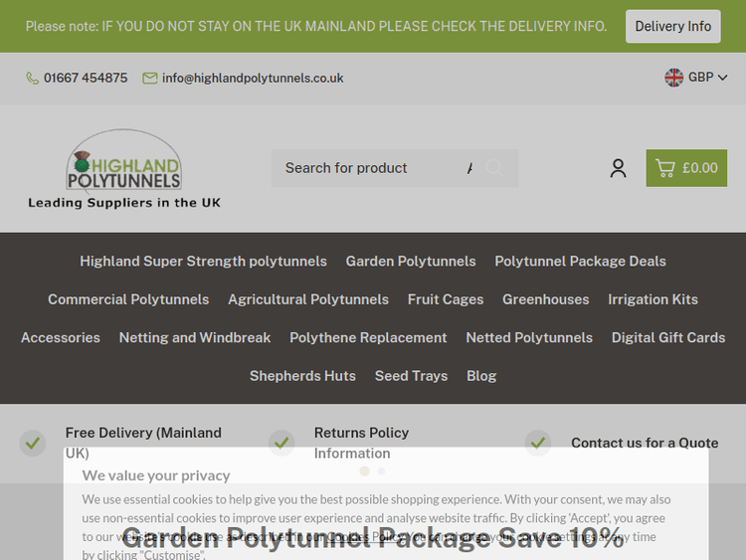This screenshot has width=746, height=560.
Task: Click checkmark beside Contact us for a Quote
Action: 538,443
